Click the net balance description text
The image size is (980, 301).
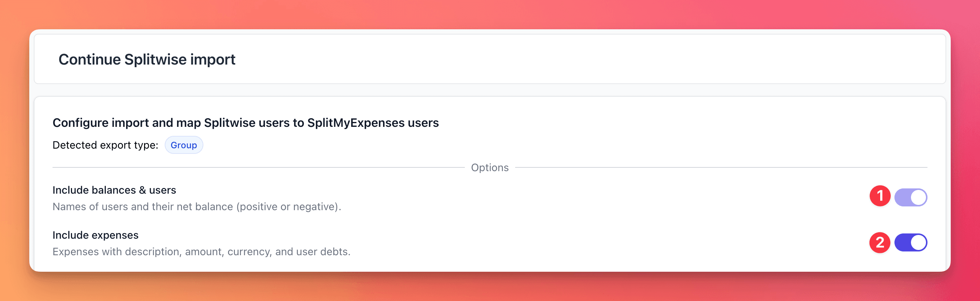tap(197, 207)
